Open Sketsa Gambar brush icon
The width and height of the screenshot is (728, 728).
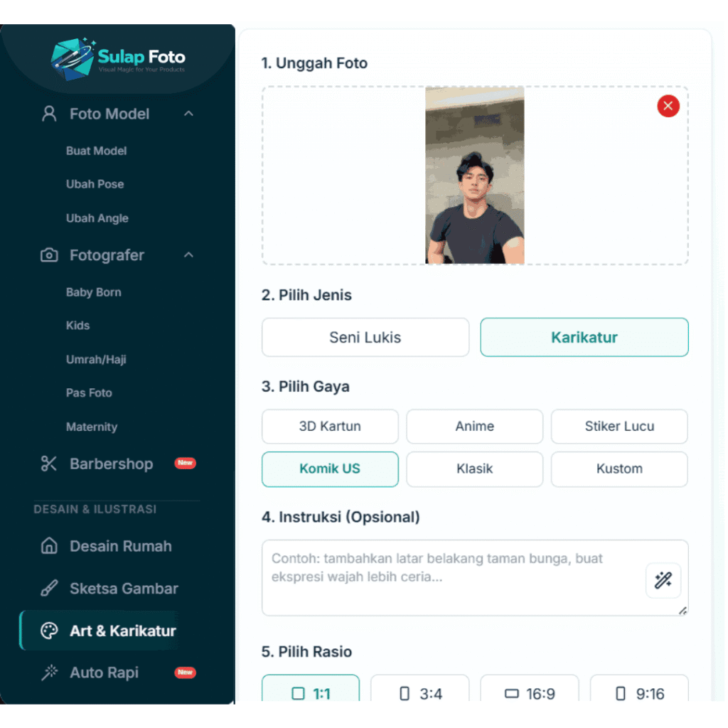tap(49, 588)
